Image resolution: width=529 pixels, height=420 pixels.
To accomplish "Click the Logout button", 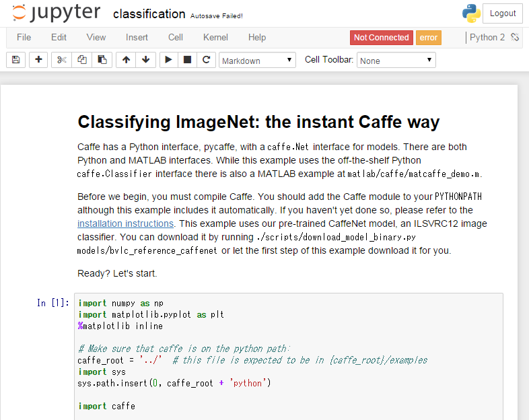I will click(503, 13).
